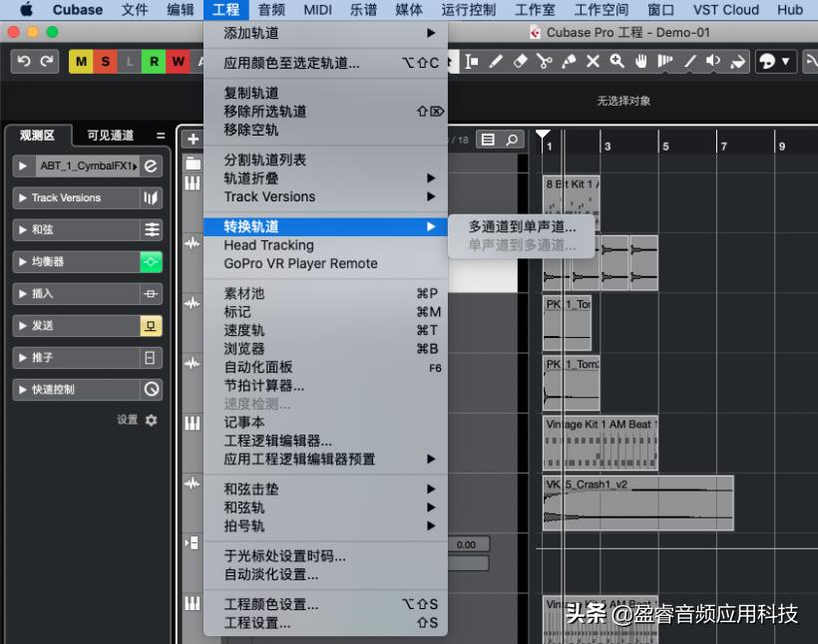
Task: Select the Zoom magnifier tool
Action: coord(614,62)
